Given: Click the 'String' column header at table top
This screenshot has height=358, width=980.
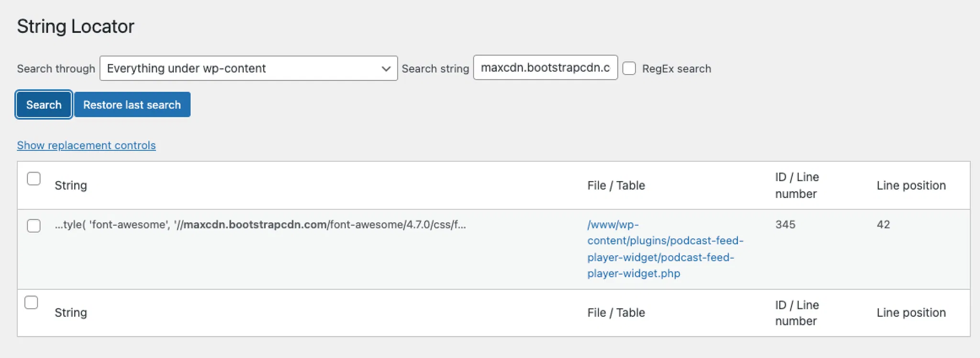Looking at the screenshot, I should 71,185.
